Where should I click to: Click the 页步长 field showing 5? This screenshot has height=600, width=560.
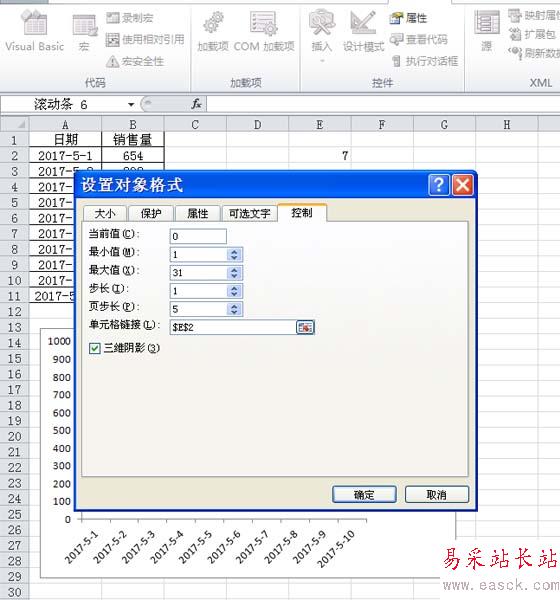coord(199,309)
